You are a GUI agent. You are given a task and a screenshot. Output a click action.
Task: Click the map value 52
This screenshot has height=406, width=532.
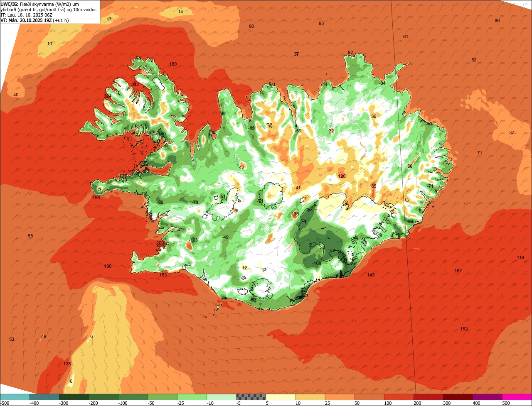click(x=474, y=60)
